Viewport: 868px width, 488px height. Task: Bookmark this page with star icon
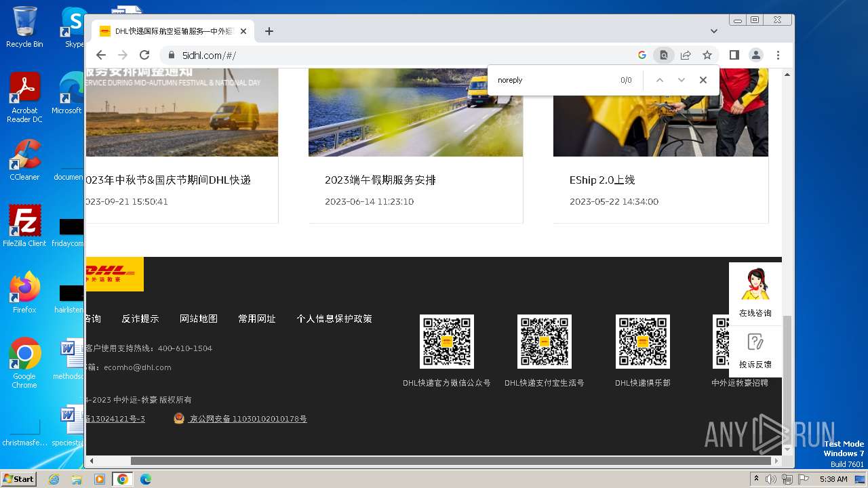tap(707, 56)
